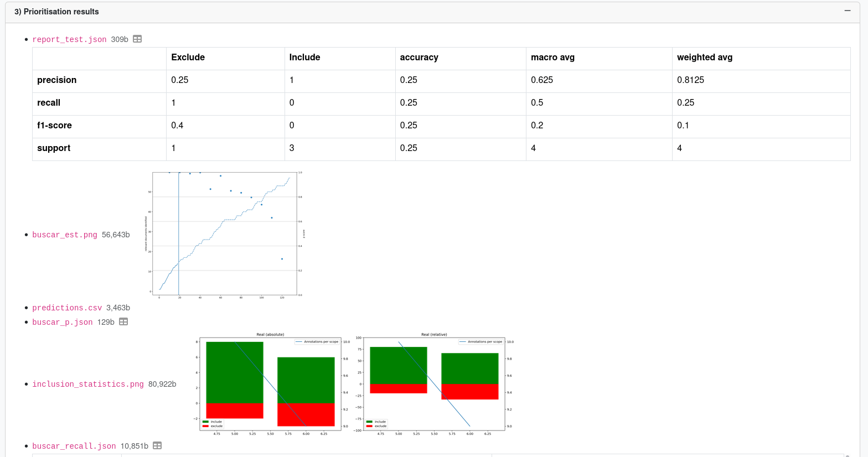This screenshot has height=457, width=868.
Task: Open the buscar_p.json file link
Action: coord(63,323)
